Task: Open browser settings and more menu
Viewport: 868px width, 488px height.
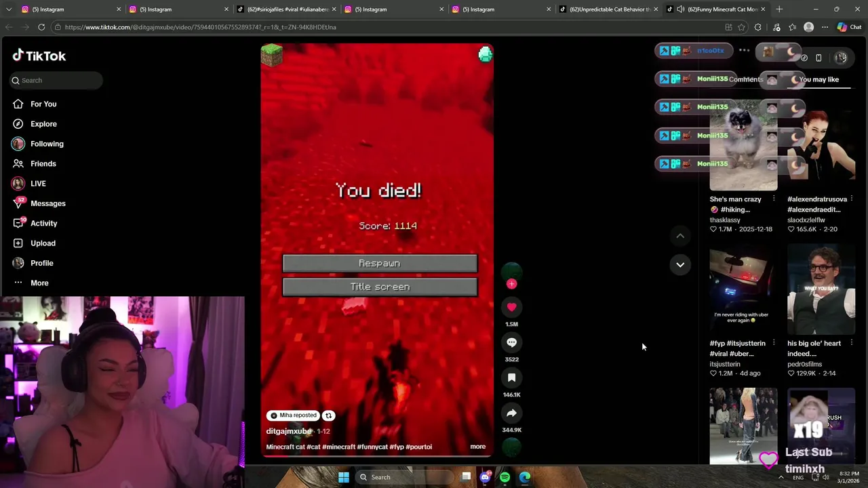Action: (825, 27)
